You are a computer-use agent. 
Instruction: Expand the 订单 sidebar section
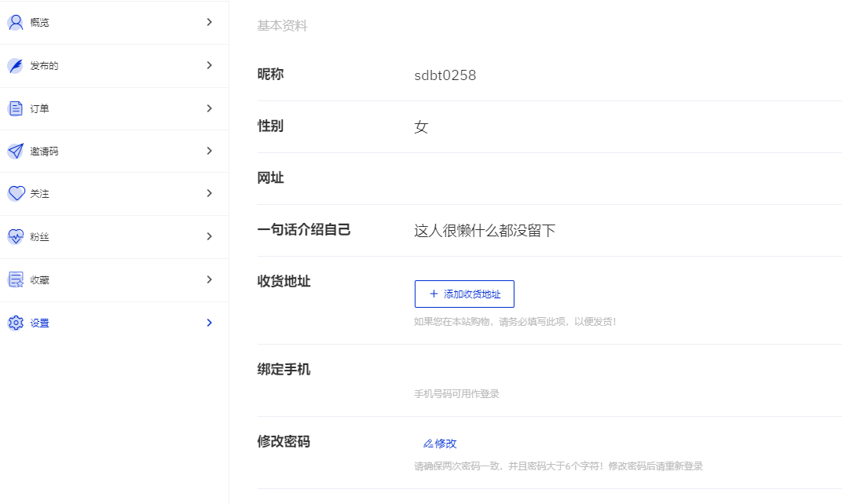coord(209,108)
